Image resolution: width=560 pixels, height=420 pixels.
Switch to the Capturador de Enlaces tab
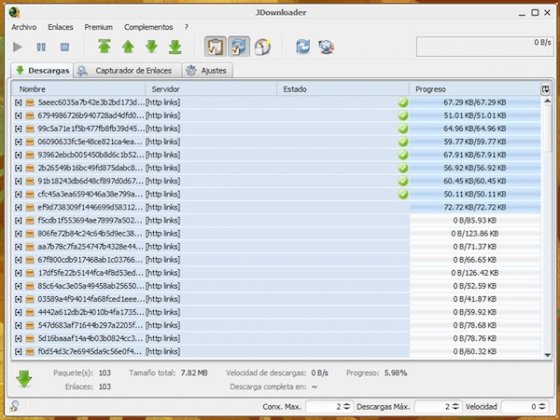pos(127,70)
